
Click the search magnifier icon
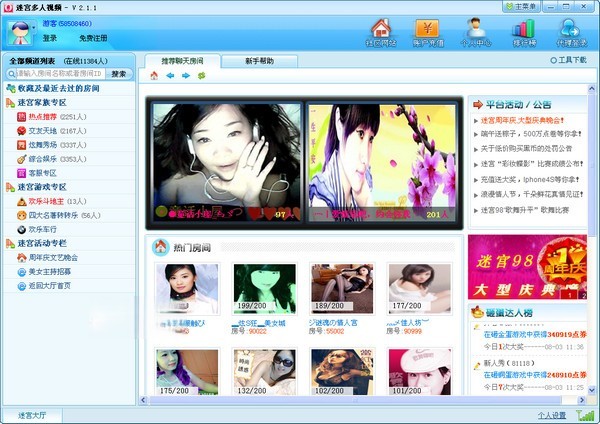(x=11, y=73)
